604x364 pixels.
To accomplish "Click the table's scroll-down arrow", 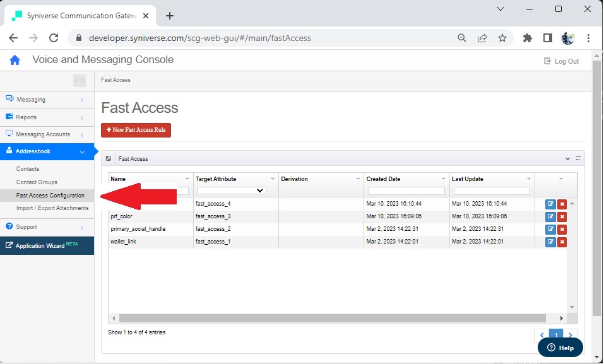I will tap(572, 307).
